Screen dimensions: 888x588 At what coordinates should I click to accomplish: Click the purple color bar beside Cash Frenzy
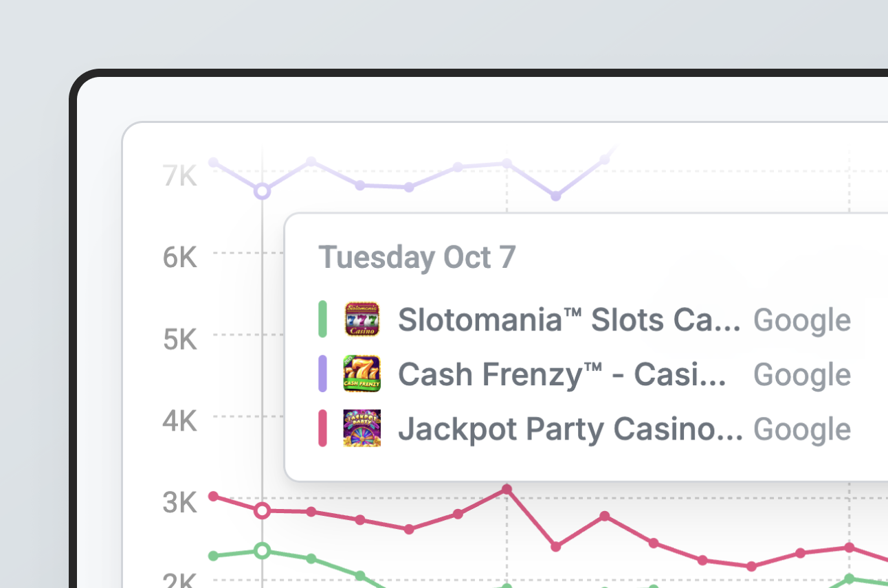[x=322, y=374]
